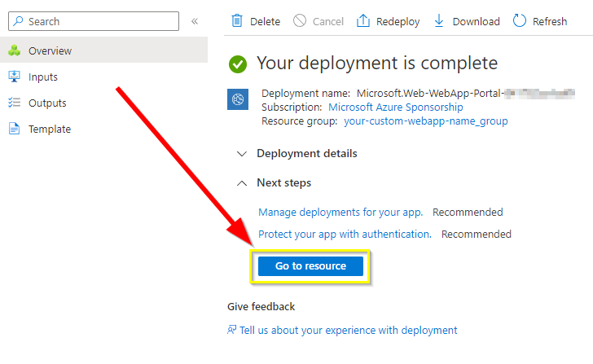593x364 pixels.
Task: Click the Microsoft.Web-WebApp-Portal deployment name text
Action: 466,93
